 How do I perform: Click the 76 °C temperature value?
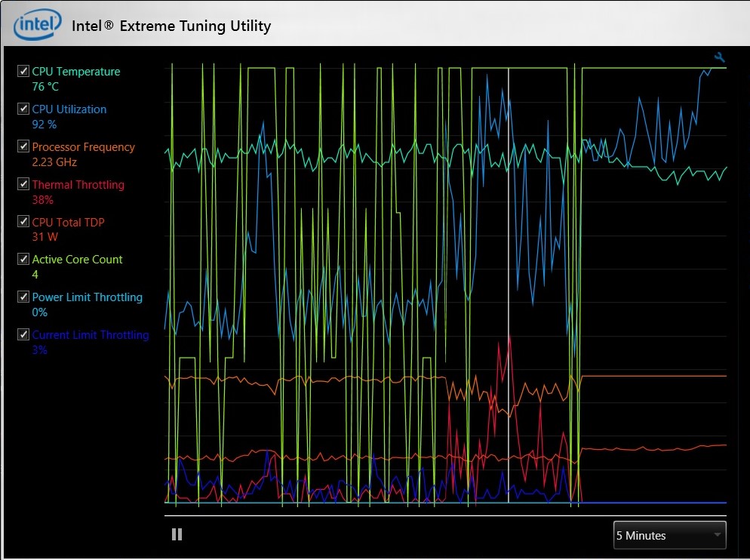tap(45, 87)
